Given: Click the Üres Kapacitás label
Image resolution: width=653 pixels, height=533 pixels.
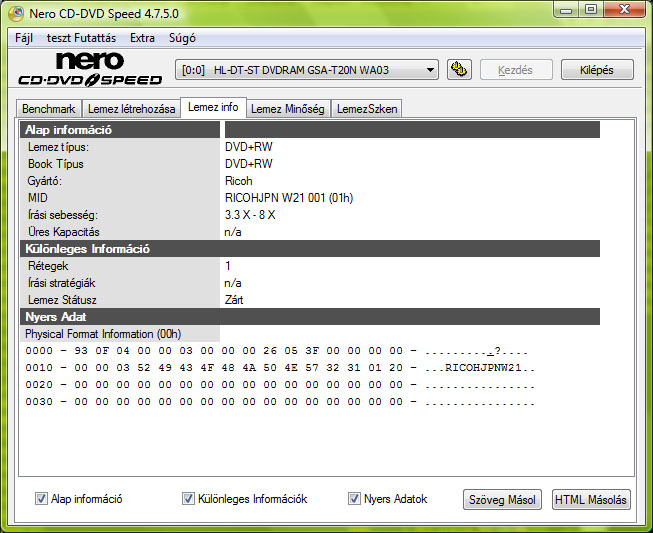Looking at the screenshot, I should (x=64, y=232).
